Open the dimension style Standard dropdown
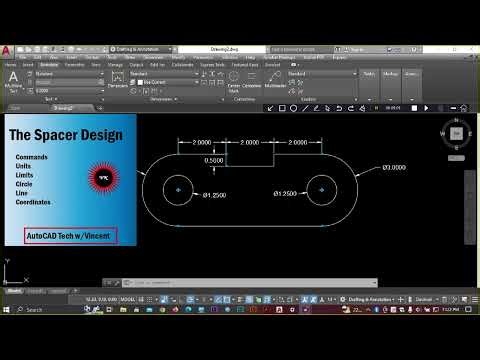The image size is (480, 360). (x=164, y=74)
